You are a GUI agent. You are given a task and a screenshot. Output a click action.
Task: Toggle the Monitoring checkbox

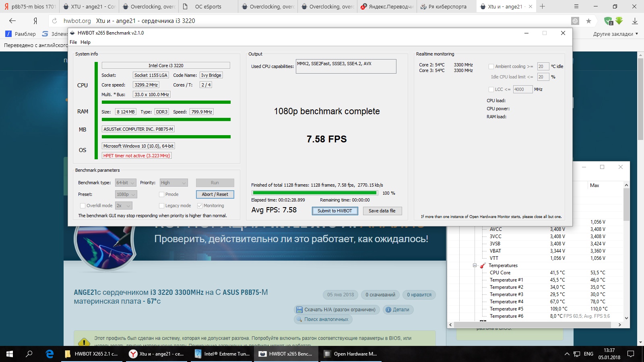(200, 206)
